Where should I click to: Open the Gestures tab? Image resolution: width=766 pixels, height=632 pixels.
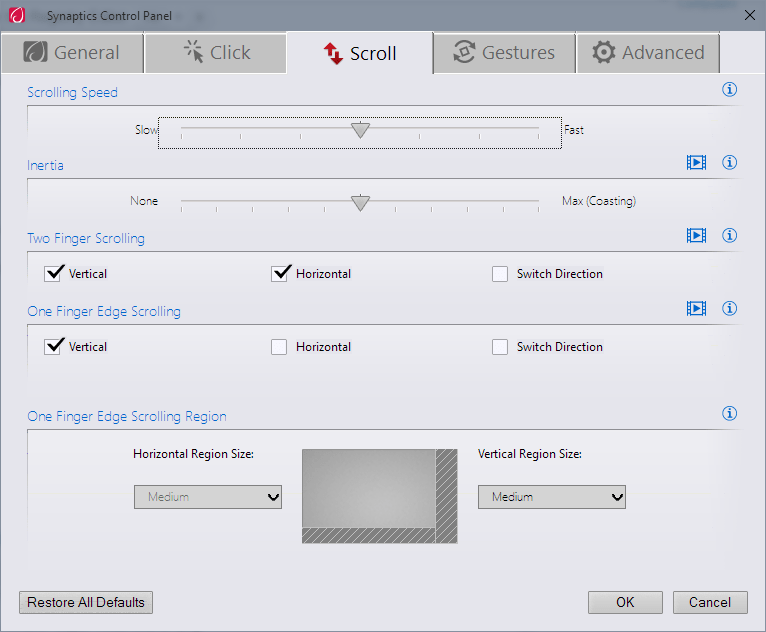[504, 53]
